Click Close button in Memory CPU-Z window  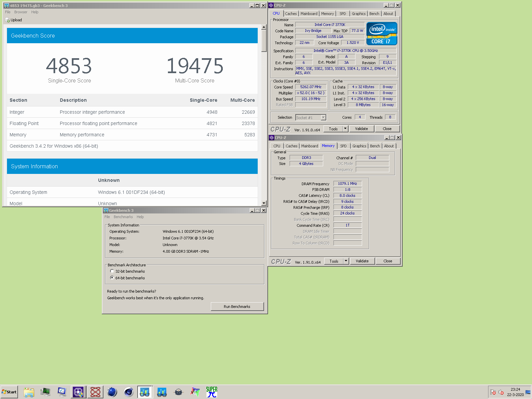point(388,261)
